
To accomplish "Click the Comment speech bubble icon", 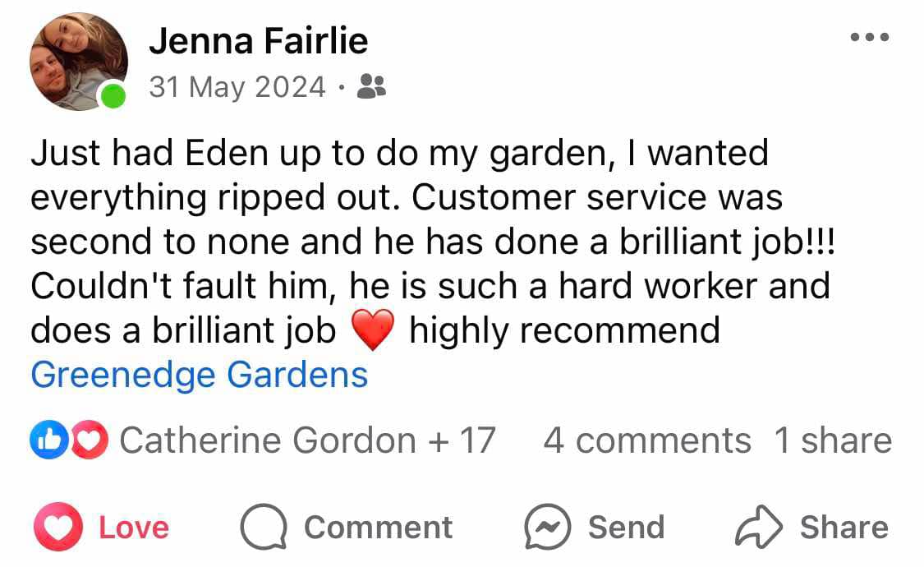I will pyautogui.click(x=264, y=527).
